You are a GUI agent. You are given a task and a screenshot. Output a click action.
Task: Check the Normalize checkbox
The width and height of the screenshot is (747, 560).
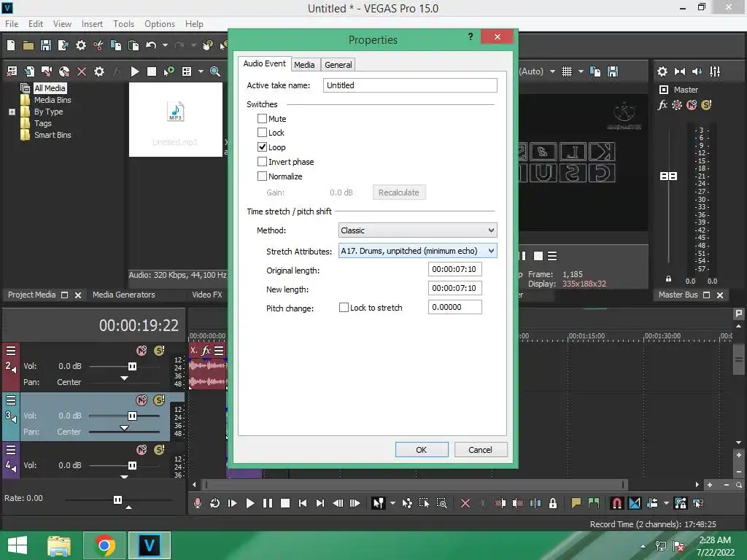(x=262, y=176)
